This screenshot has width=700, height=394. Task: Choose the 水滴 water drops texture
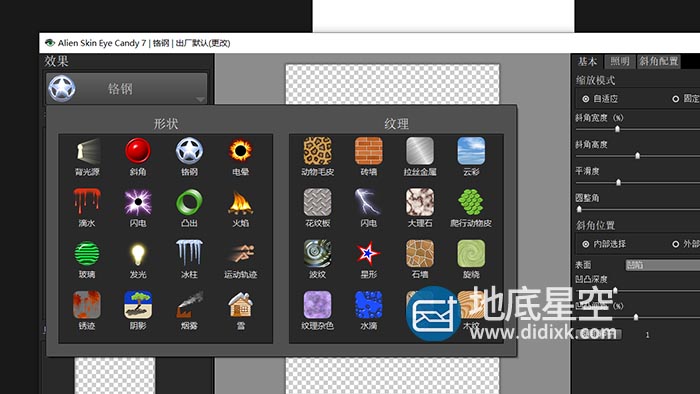point(369,305)
